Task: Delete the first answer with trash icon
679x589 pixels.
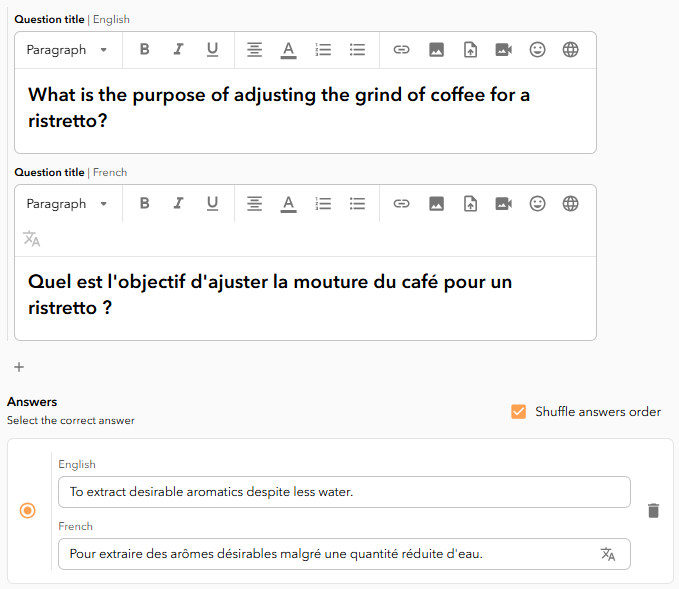Action: (x=653, y=511)
